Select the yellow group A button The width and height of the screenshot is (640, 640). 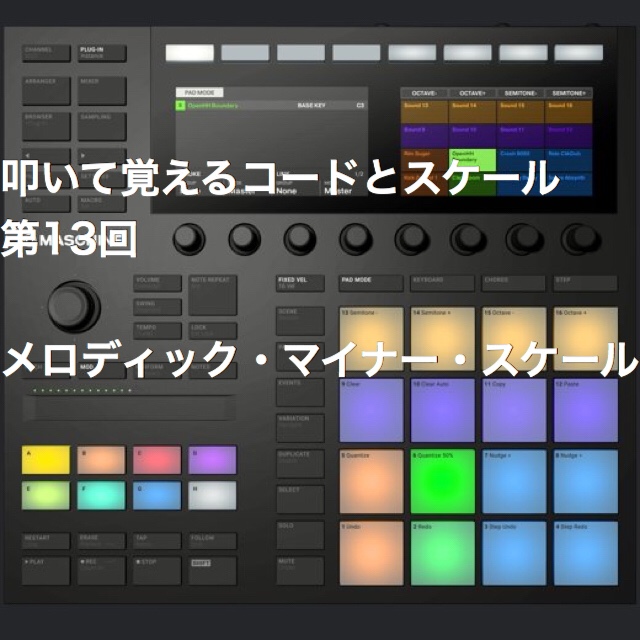46,460
